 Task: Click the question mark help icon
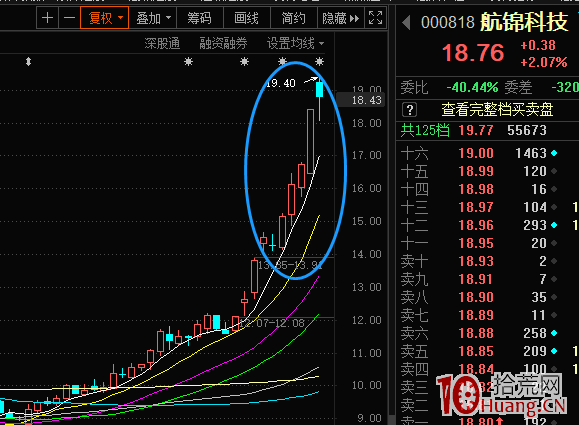[x=410, y=110]
